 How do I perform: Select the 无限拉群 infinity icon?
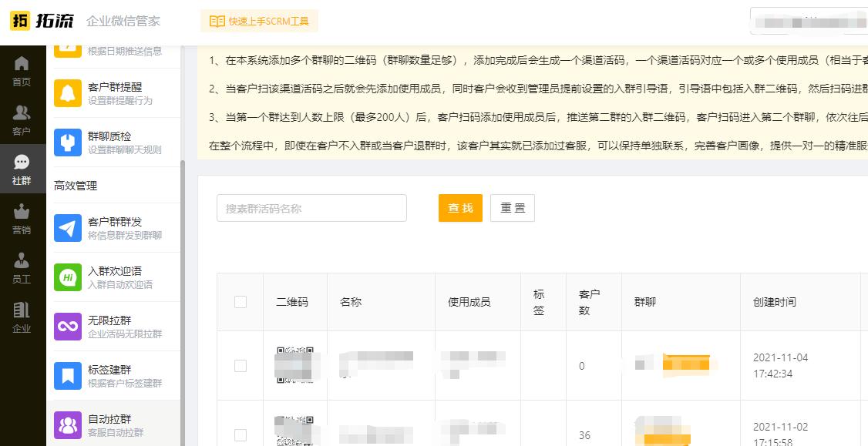tap(67, 326)
